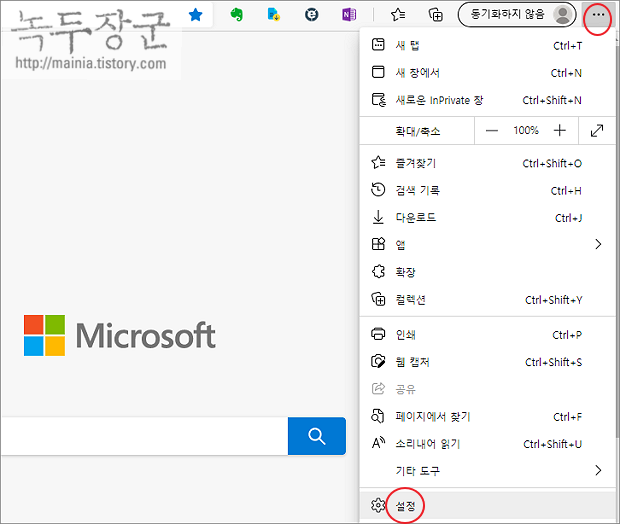
Task: Click the 100% zoom level value
Action: click(x=526, y=131)
